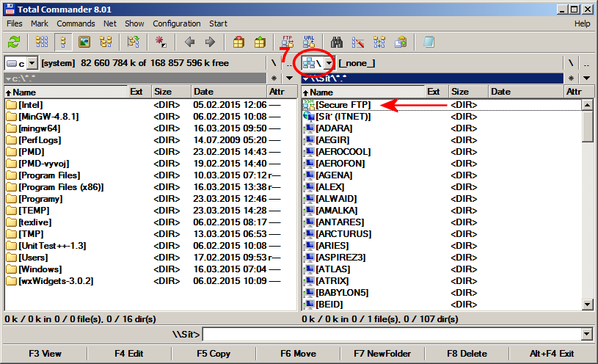Click the right panel vertical scrollbar down arrow
The width and height of the screenshot is (598, 364).
(587, 305)
